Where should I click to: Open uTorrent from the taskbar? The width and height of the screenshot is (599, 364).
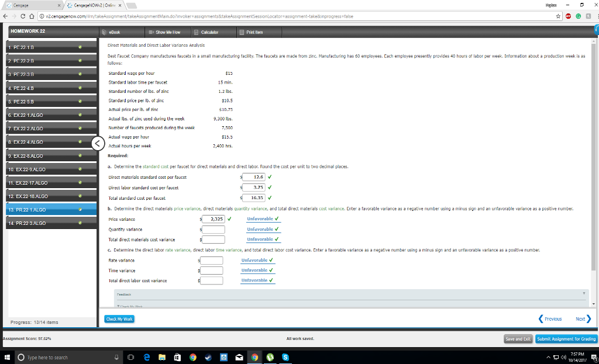[x=270, y=357]
